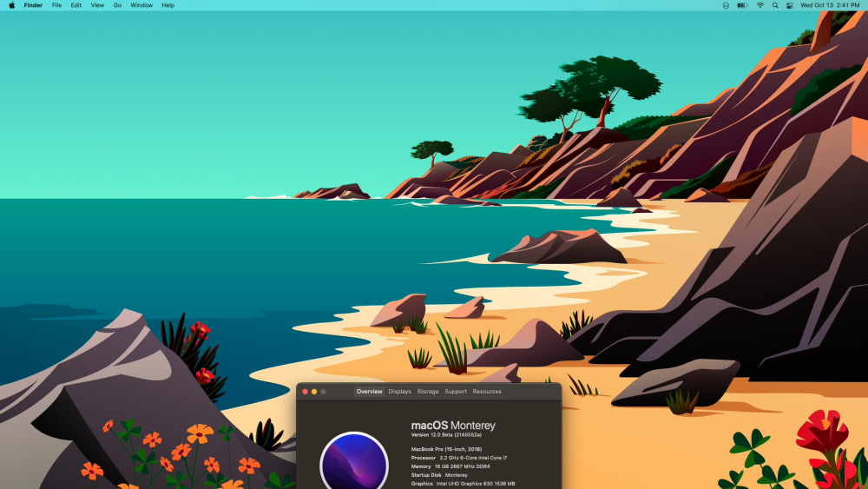Screen dimensions: 868x489
Task: Switch to the Resources tab
Action: (487, 392)
